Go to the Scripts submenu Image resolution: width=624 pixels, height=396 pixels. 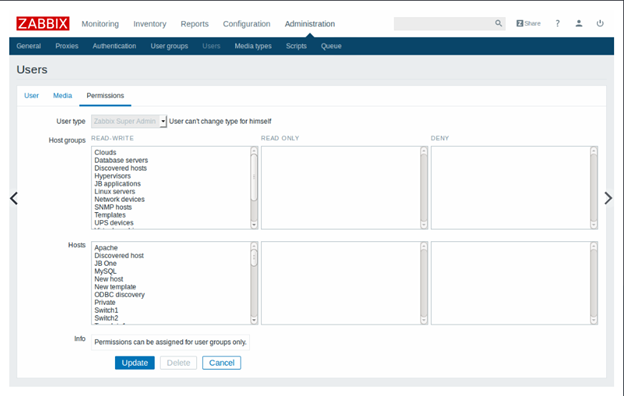point(296,46)
